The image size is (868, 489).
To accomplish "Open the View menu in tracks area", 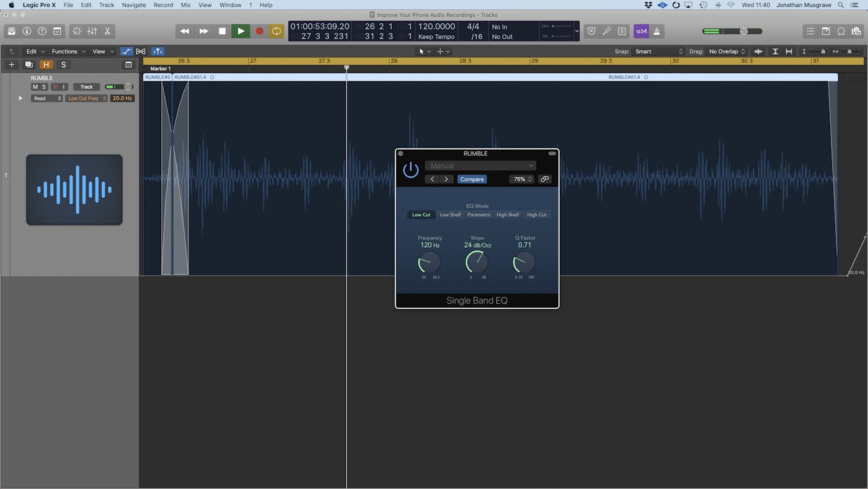I will click(102, 52).
